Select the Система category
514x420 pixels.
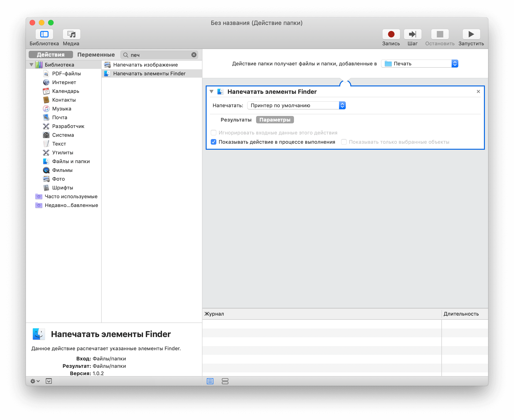(63, 135)
